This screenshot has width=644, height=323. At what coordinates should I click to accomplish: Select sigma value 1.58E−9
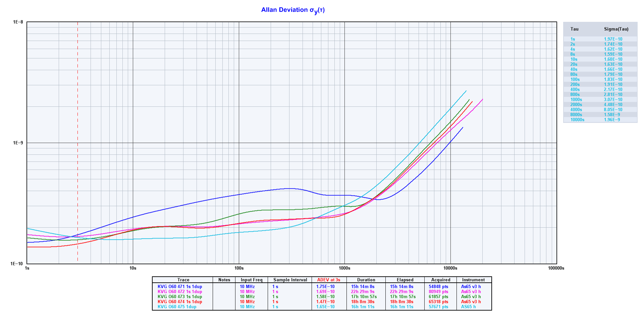[612, 115]
